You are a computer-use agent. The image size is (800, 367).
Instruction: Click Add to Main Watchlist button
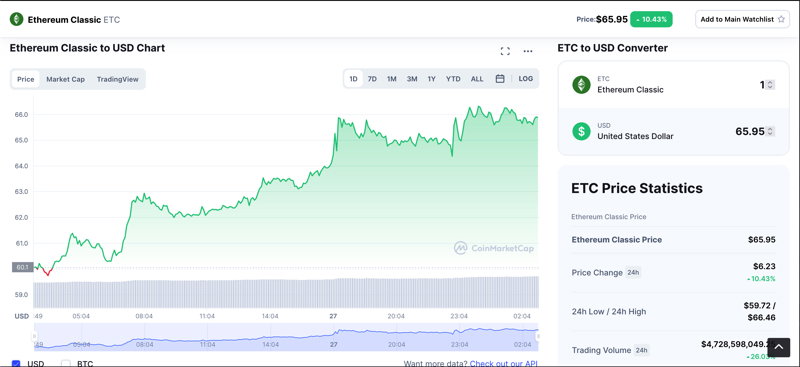(742, 19)
